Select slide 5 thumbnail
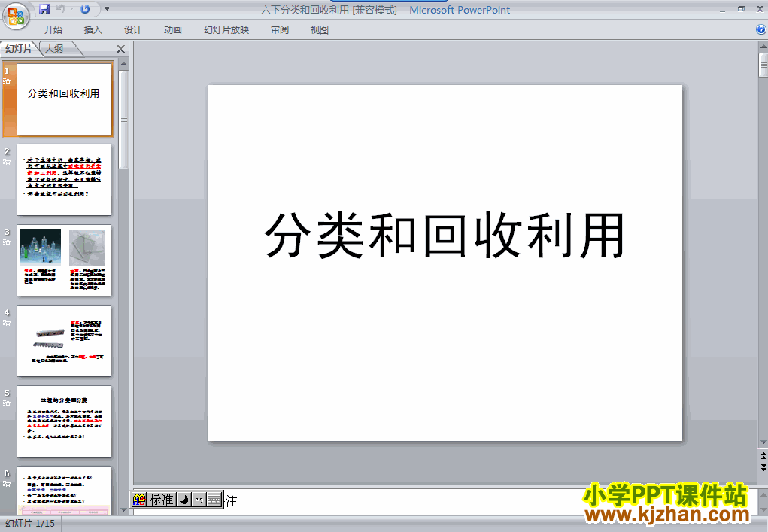Screen dimensions: 768x532 coord(64,421)
